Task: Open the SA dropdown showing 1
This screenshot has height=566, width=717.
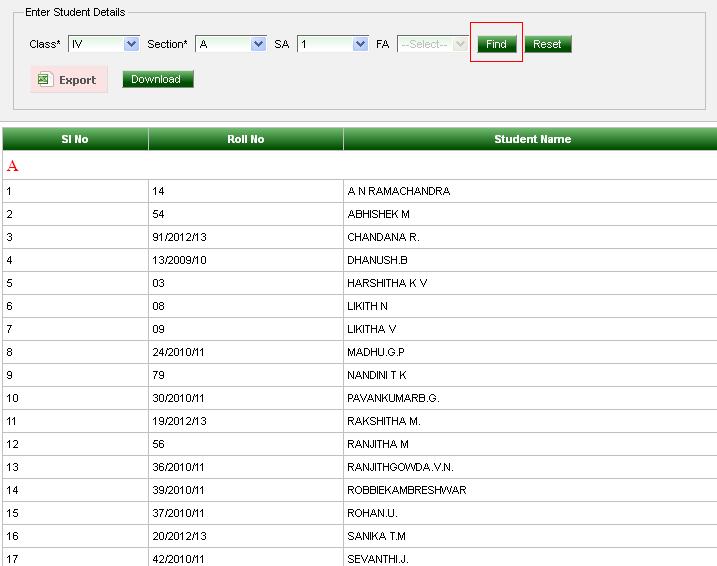Action: point(333,44)
